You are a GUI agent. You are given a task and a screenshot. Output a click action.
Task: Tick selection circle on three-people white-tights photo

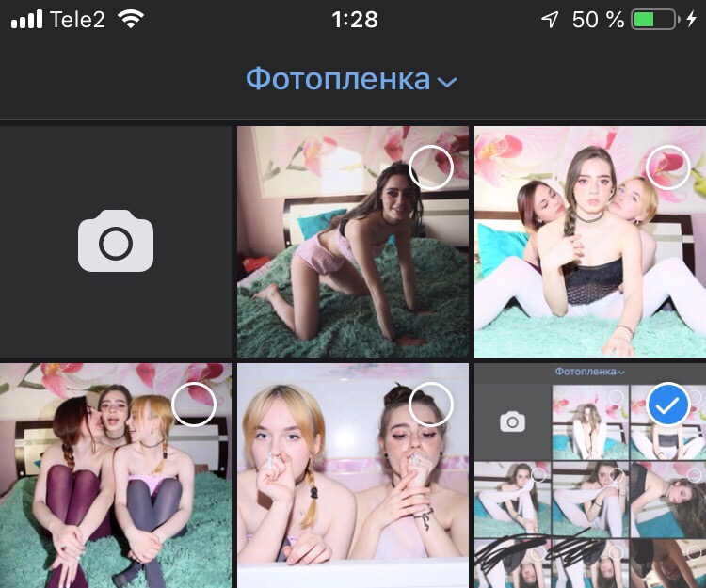[x=668, y=168]
